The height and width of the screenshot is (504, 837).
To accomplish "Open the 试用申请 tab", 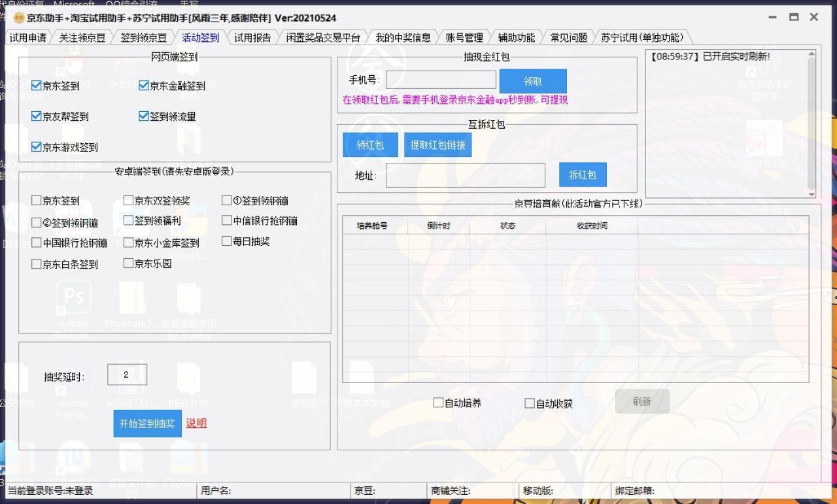I will (x=28, y=38).
